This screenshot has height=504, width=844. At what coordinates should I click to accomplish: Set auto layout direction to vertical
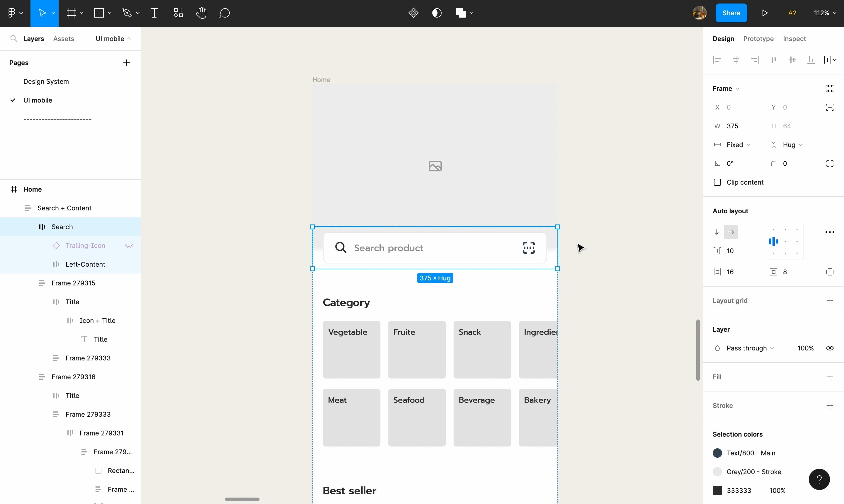click(x=717, y=232)
